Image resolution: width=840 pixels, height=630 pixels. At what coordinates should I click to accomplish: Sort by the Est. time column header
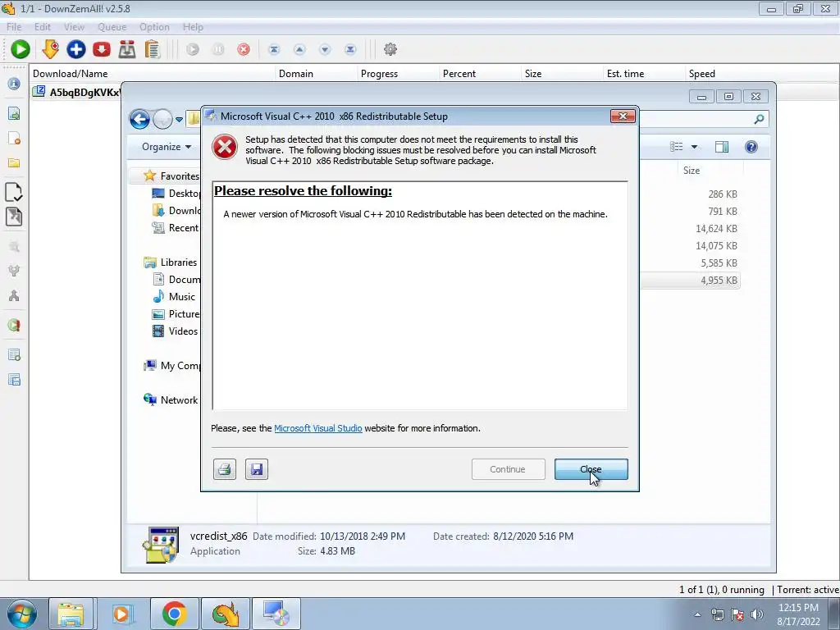pos(643,73)
